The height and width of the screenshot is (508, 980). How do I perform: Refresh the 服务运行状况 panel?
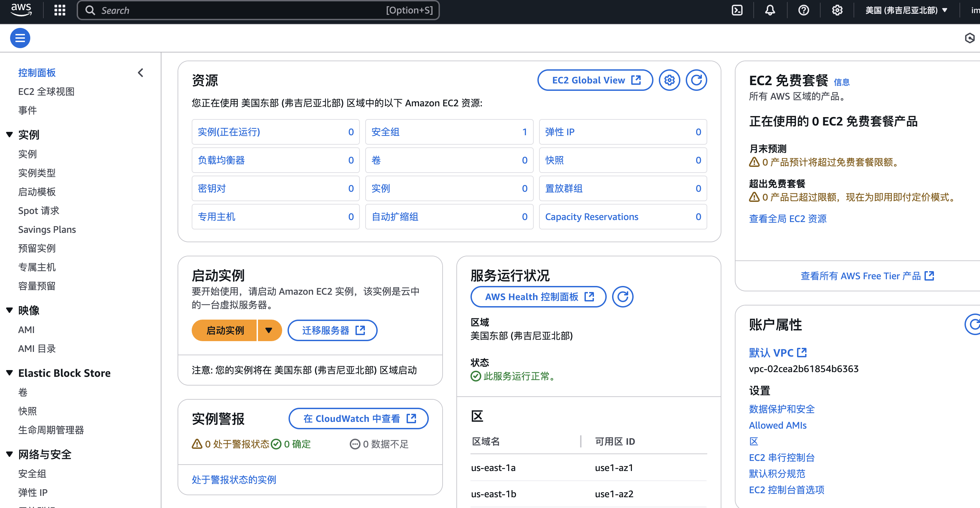pyautogui.click(x=623, y=297)
